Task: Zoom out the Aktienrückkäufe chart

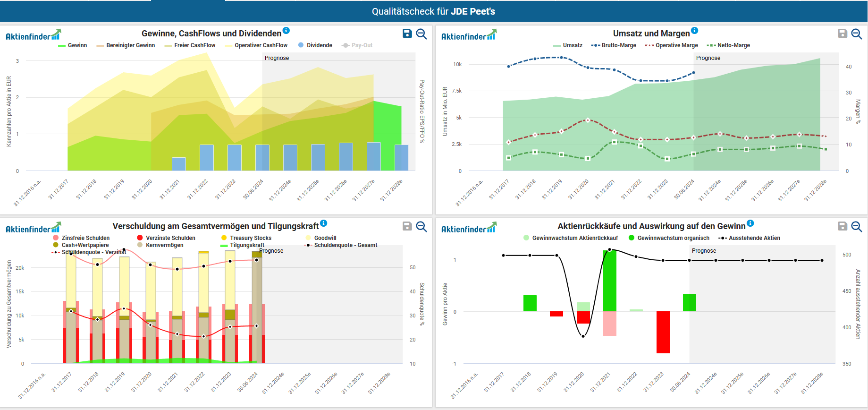Action: point(857,226)
